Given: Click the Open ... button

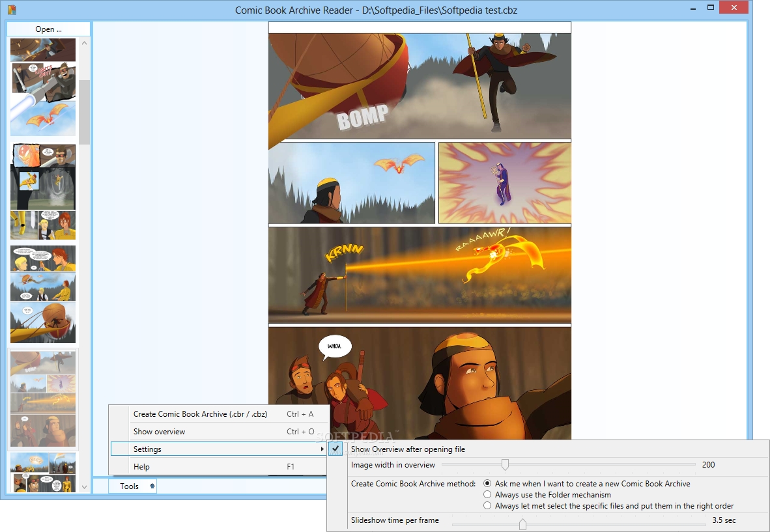Looking at the screenshot, I should pos(48,29).
